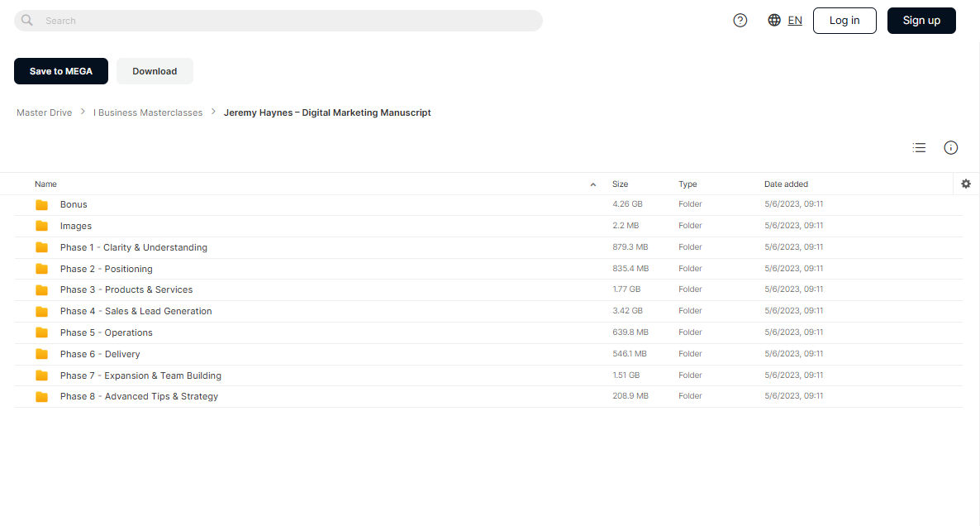
Task: Click the 2.2 MB size value
Action: 626,225
